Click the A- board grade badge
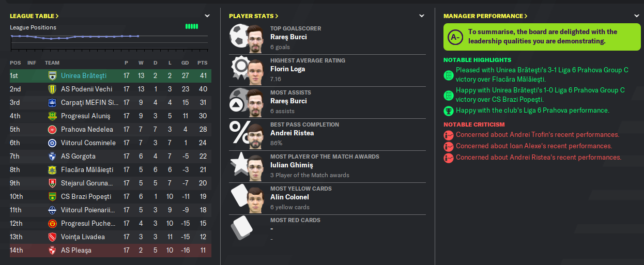 (x=455, y=37)
